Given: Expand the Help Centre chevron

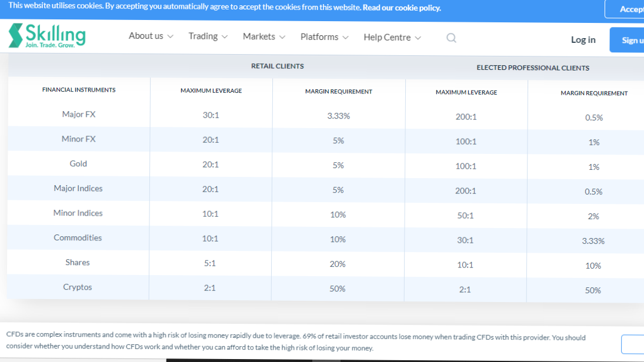Looking at the screenshot, I should pyautogui.click(x=418, y=38).
